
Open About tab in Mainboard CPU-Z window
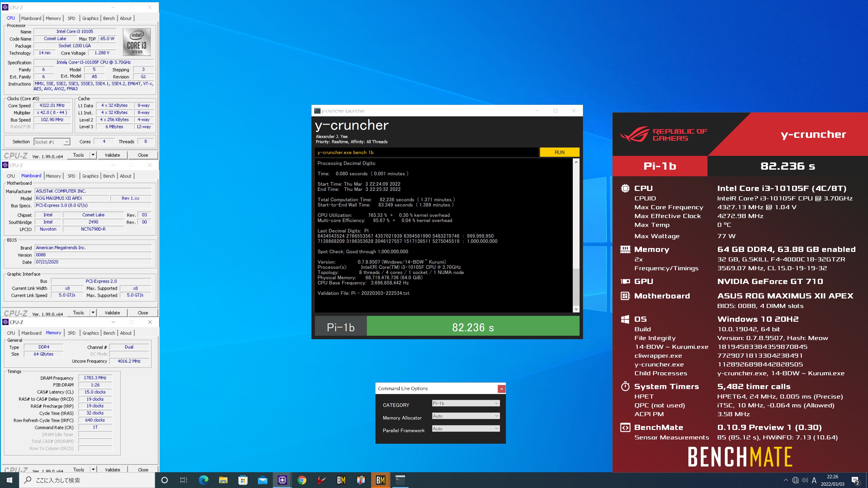tap(126, 176)
